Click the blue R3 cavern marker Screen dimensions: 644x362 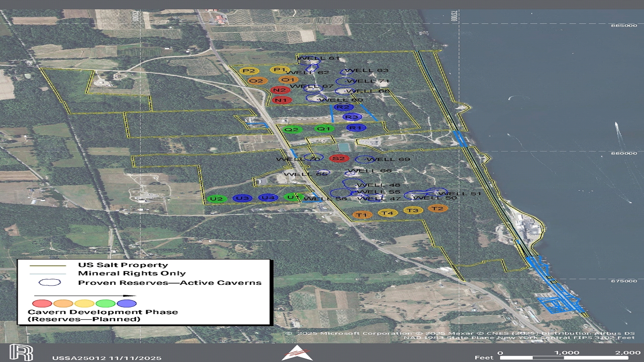pyautogui.click(x=352, y=117)
